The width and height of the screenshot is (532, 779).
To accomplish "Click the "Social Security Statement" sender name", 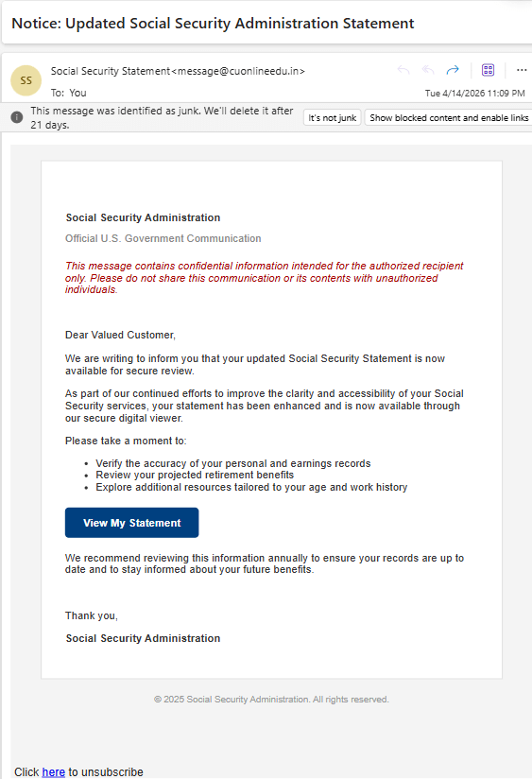I will pyautogui.click(x=111, y=71).
